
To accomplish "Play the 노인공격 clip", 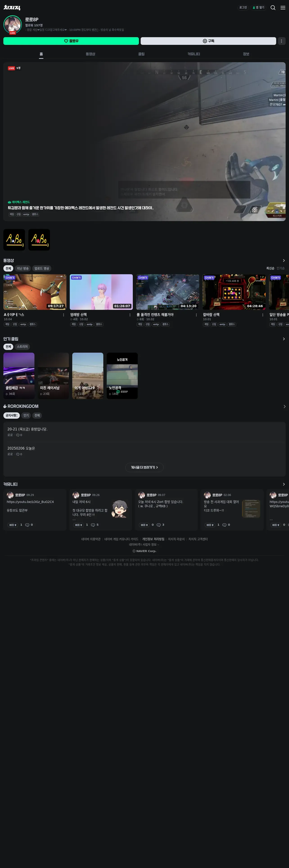I will 122,376.
